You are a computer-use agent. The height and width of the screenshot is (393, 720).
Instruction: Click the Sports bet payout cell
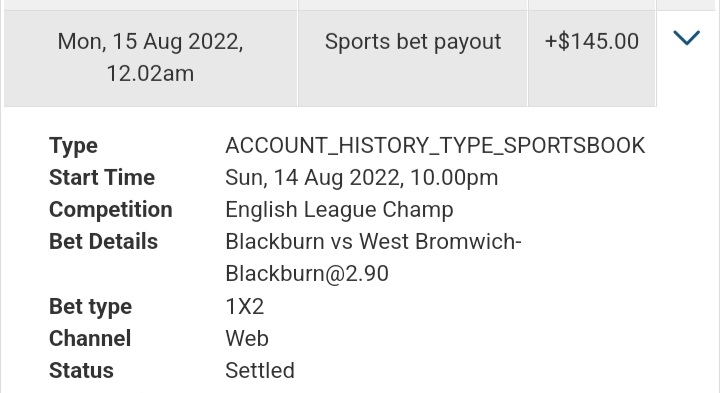point(413,58)
